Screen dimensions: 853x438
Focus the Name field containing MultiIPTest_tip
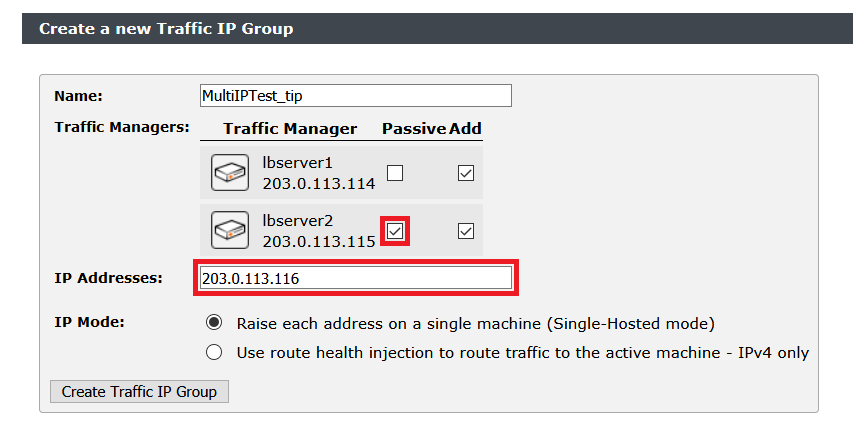[x=355, y=96]
